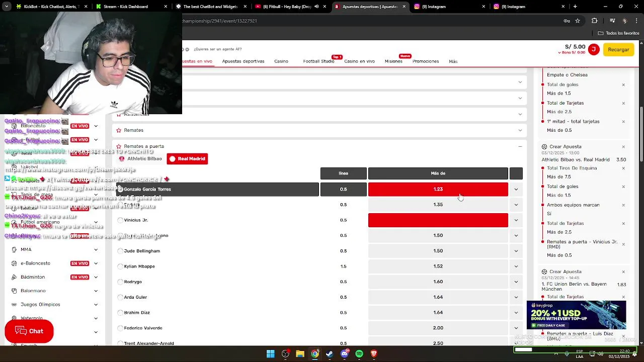Remove Total de goles from Chelsea bet slip
This screenshot has height=362, width=644.
(623, 84)
